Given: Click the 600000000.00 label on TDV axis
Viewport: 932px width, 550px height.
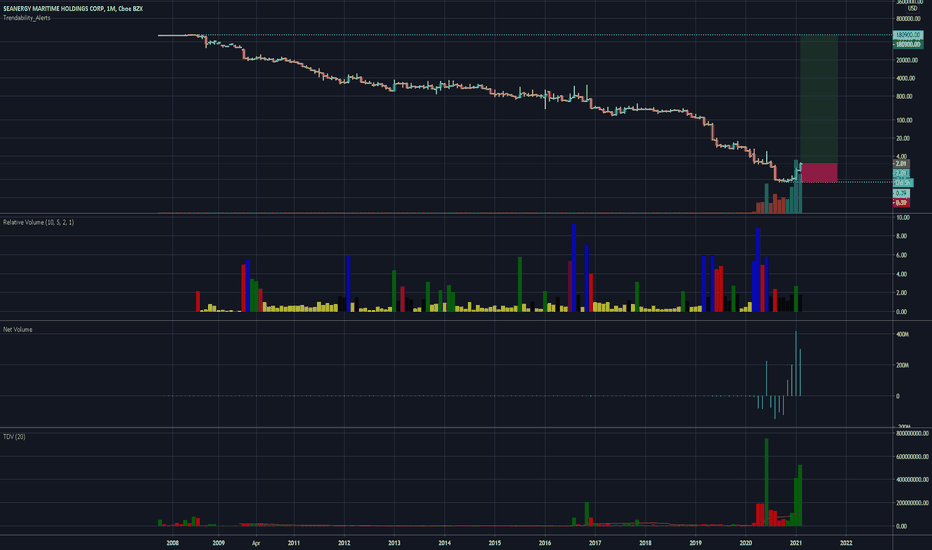Looking at the screenshot, I should pos(912,457).
